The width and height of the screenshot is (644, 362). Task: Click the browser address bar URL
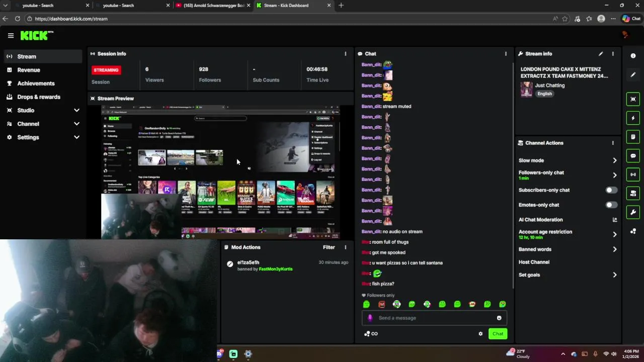click(x=71, y=19)
